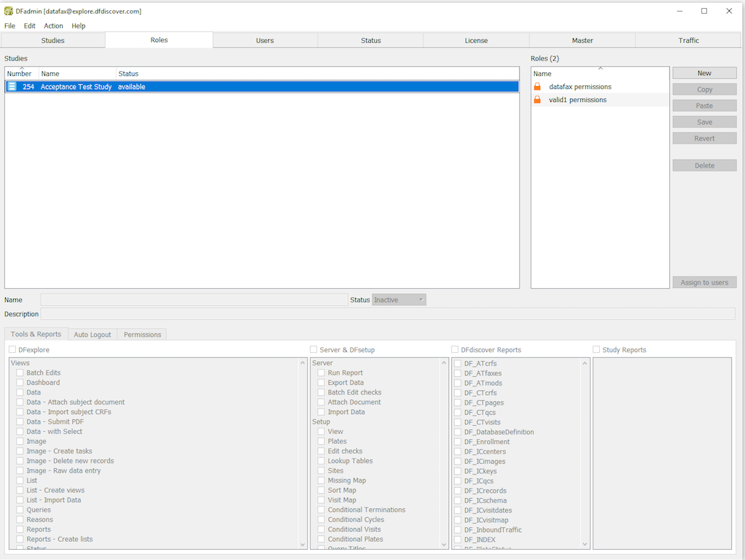Click the Assign to users button
The height and width of the screenshot is (560, 745).
(704, 282)
